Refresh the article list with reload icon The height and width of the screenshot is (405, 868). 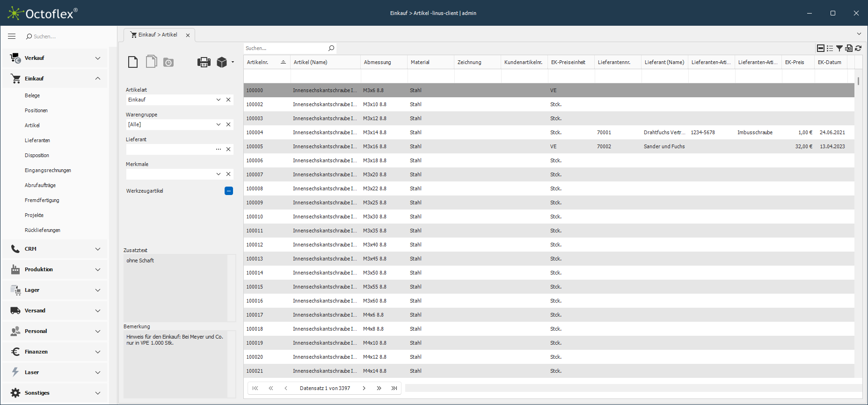[858, 48]
